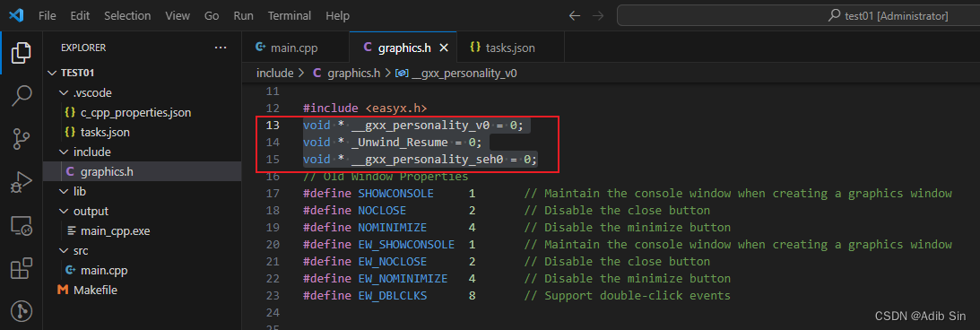Click the NOMINIMIZE define name
Screen dimensions: 980x330
coord(393,227)
